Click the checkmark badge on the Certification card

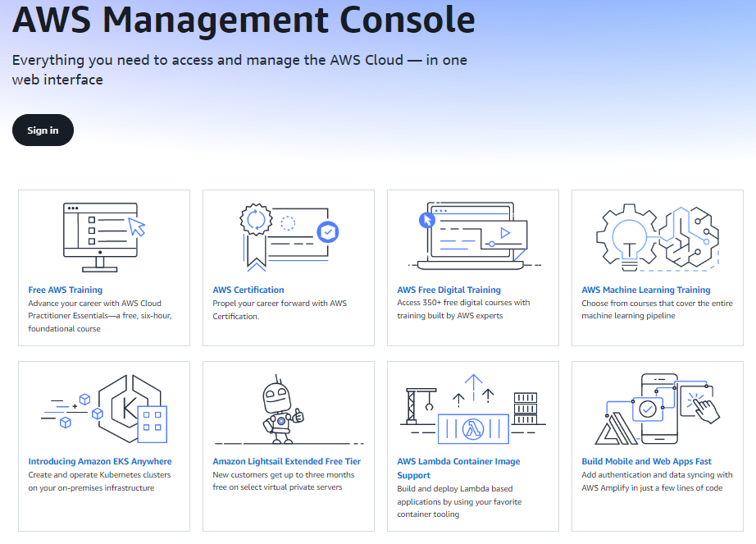point(328,232)
